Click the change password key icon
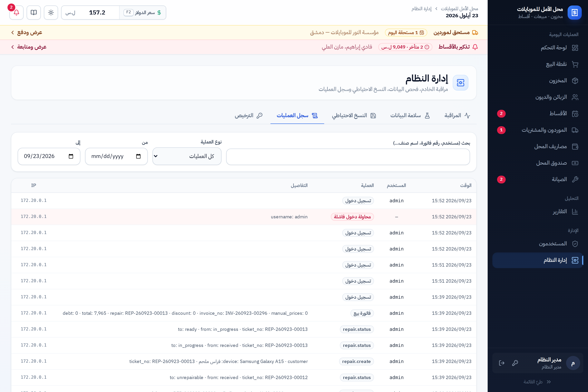This screenshot has width=588, height=392. pos(515,363)
